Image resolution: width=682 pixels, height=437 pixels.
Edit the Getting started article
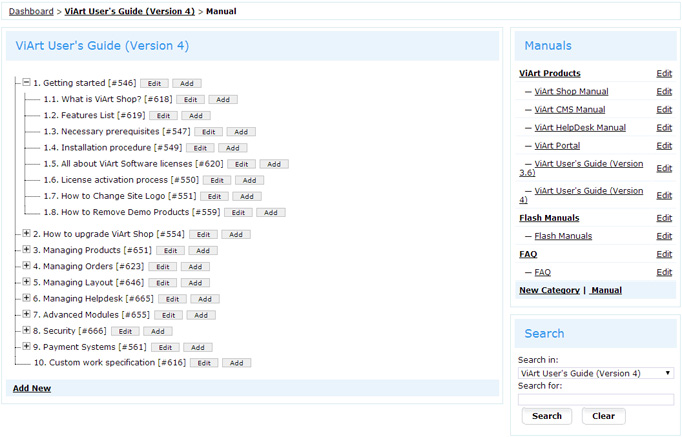(154, 83)
